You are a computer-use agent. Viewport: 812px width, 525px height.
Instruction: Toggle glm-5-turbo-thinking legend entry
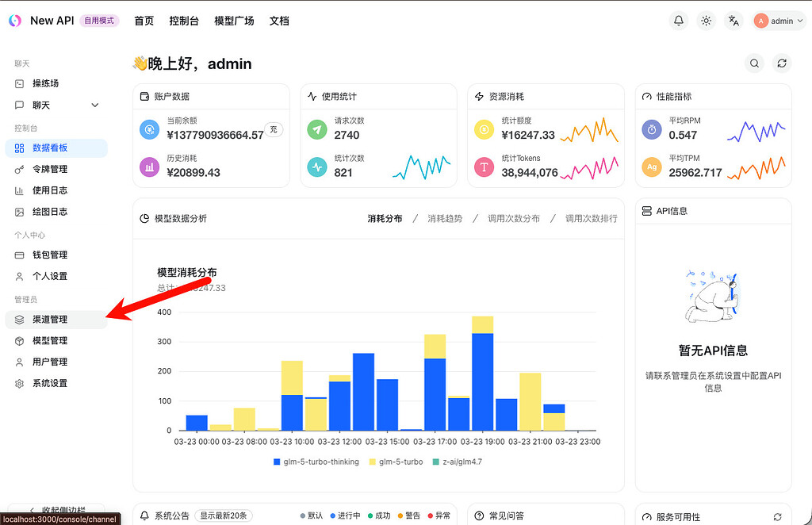pyautogui.click(x=316, y=462)
